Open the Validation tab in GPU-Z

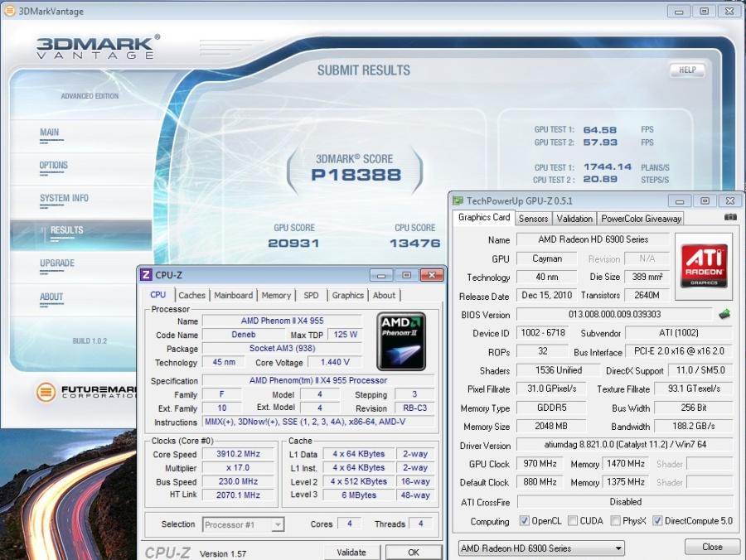coord(574,218)
